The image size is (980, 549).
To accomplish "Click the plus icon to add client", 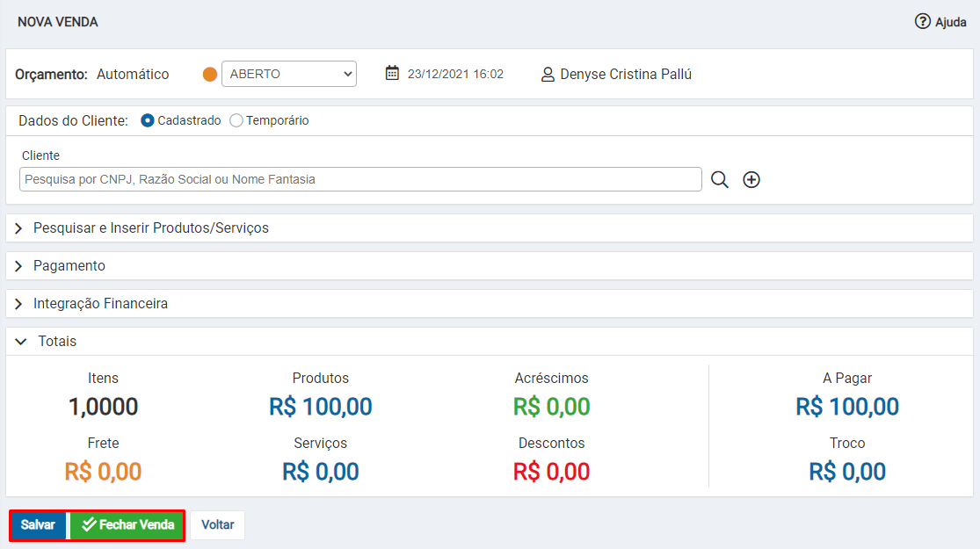I will pyautogui.click(x=751, y=180).
